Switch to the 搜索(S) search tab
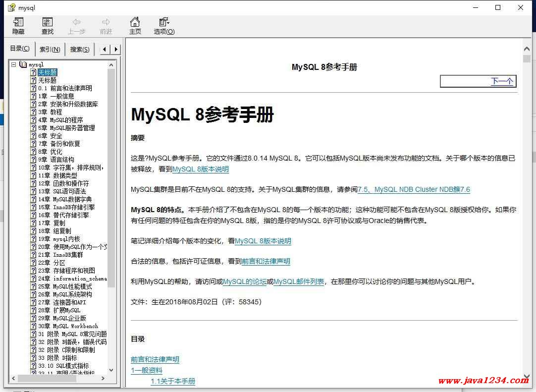This screenshot has height=392, width=536. tap(80, 49)
